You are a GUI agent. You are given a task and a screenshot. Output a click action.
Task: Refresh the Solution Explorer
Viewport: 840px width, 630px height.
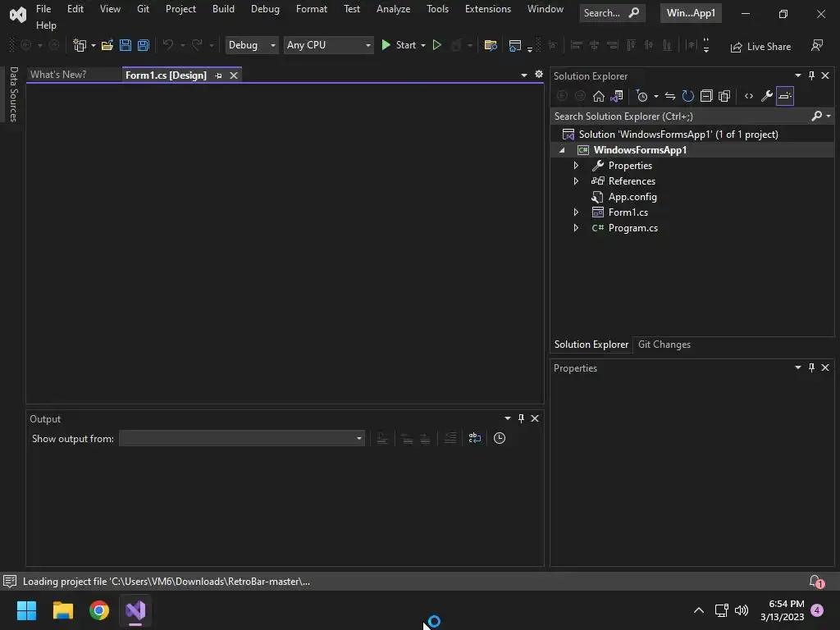click(688, 97)
